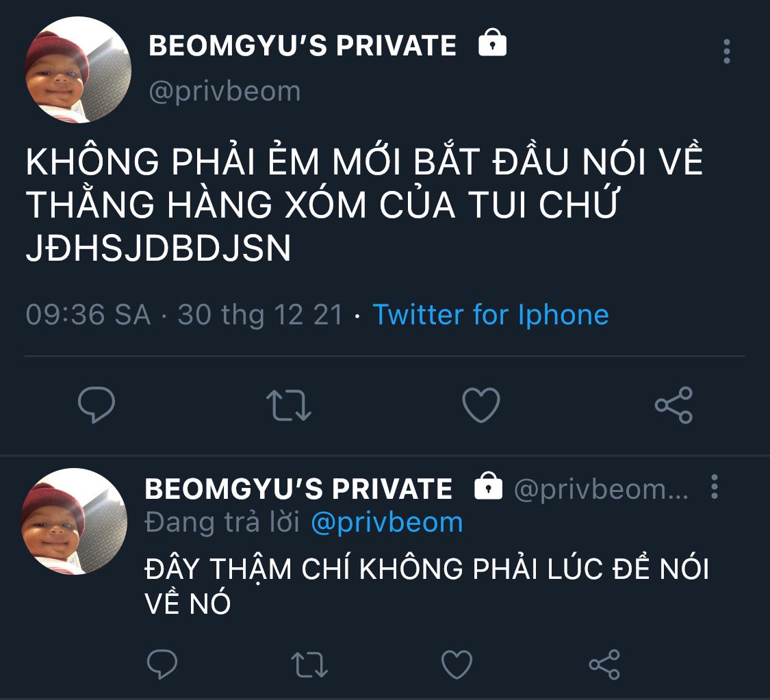Share the main tweet
This screenshot has height=700, width=770.
coord(673,405)
